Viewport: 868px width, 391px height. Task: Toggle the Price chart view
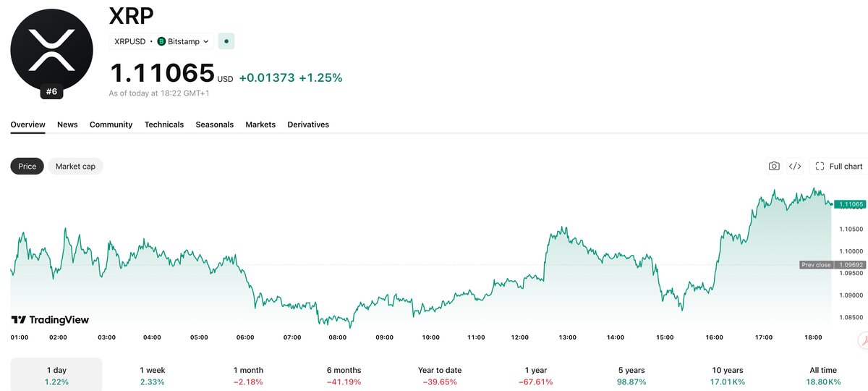point(27,166)
